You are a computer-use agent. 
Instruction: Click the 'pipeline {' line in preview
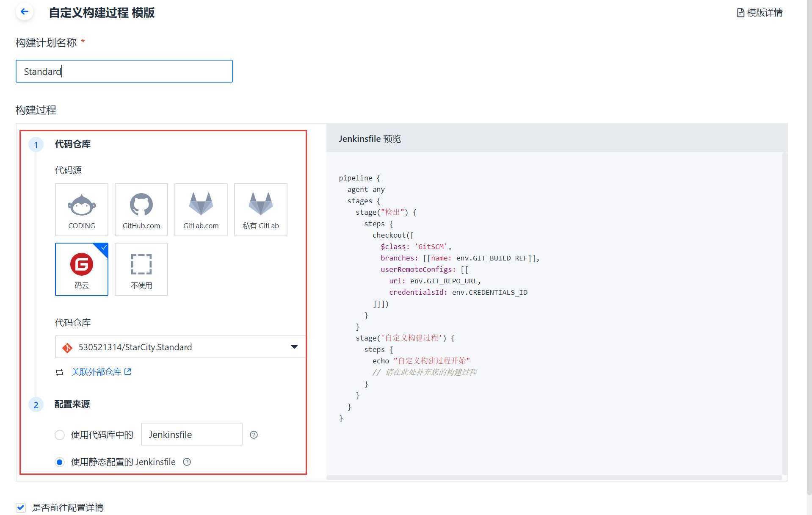(x=360, y=178)
